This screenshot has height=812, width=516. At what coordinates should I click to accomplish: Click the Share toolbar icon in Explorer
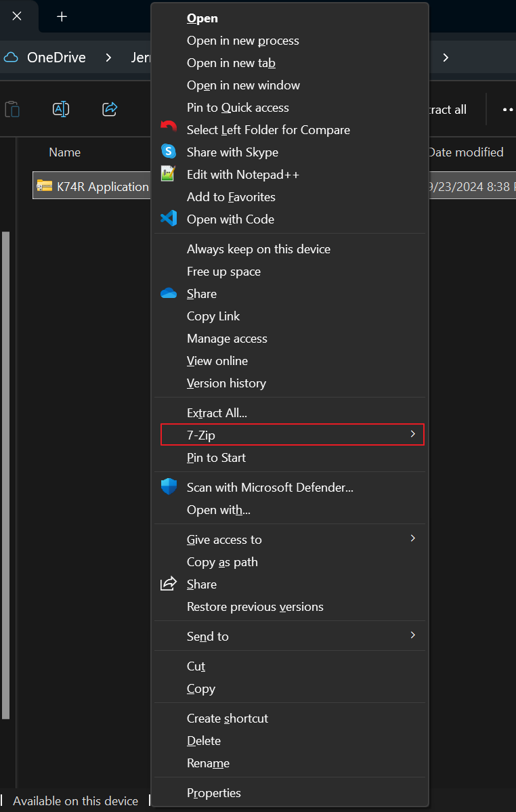(110, 109)
